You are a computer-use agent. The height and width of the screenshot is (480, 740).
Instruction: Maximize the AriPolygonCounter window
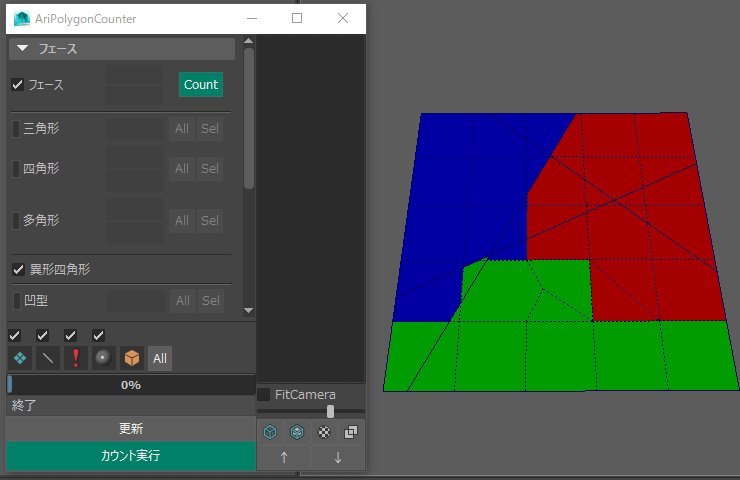[297, 18]
